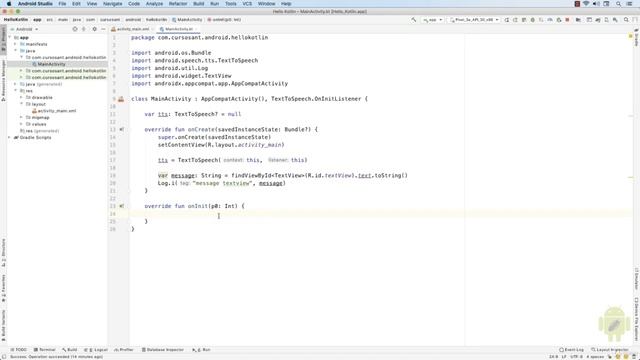
Task: Click the HelloKotlin breadcrumb in navigation bar
Action: pos(16,20)
